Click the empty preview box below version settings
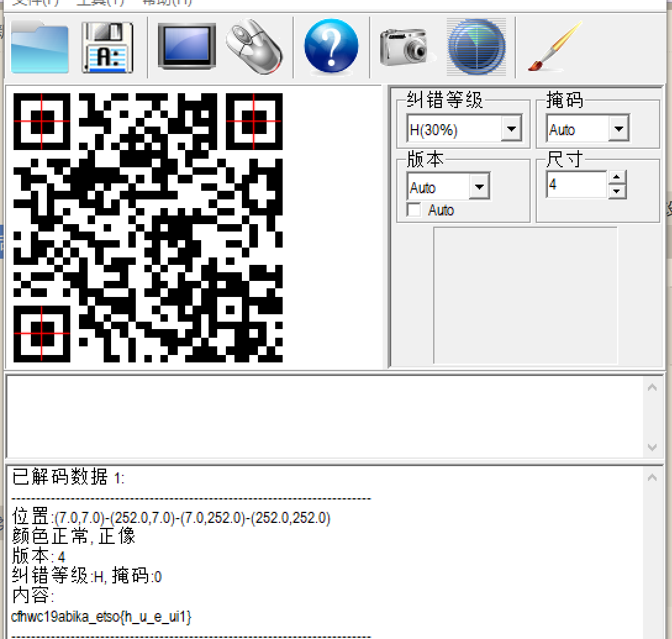The height and width of the screenshot is (639, 672). point(525,296)
